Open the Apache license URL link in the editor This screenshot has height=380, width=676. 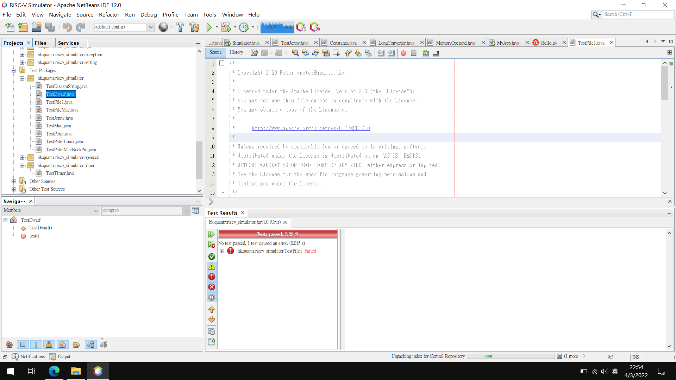pyautogui.click(x=311, y=128)
